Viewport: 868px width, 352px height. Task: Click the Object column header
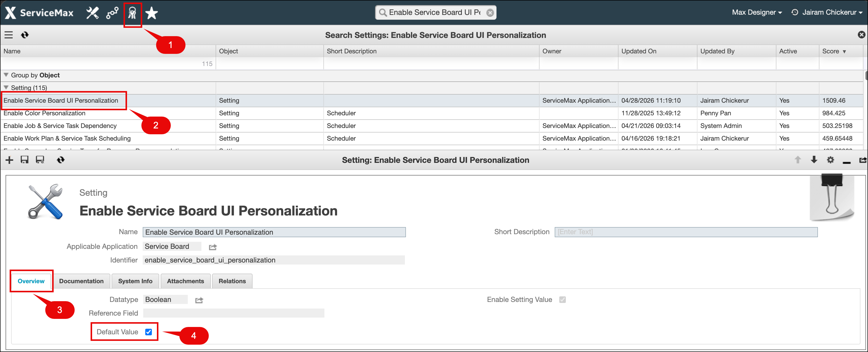[270, 51]
